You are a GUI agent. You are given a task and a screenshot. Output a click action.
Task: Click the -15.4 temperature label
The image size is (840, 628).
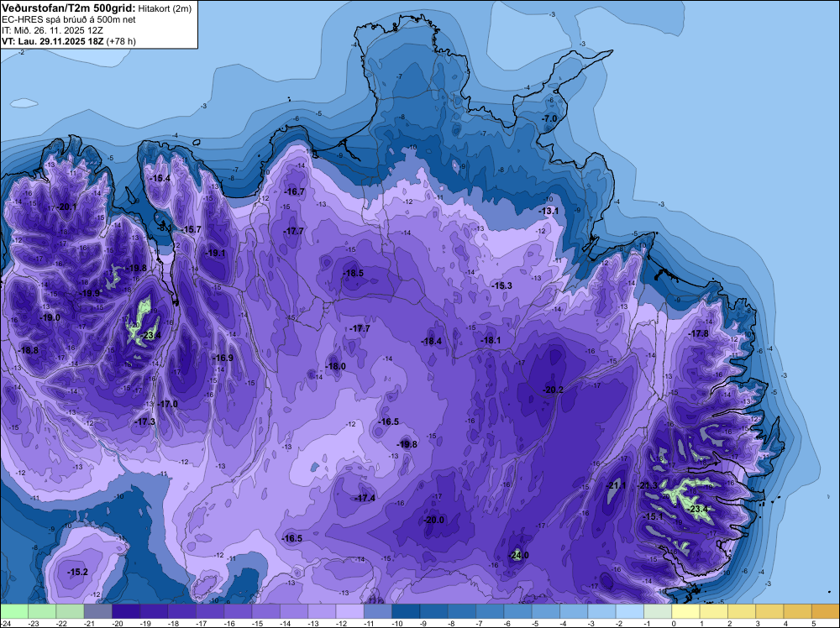click(x=160, y=178)
